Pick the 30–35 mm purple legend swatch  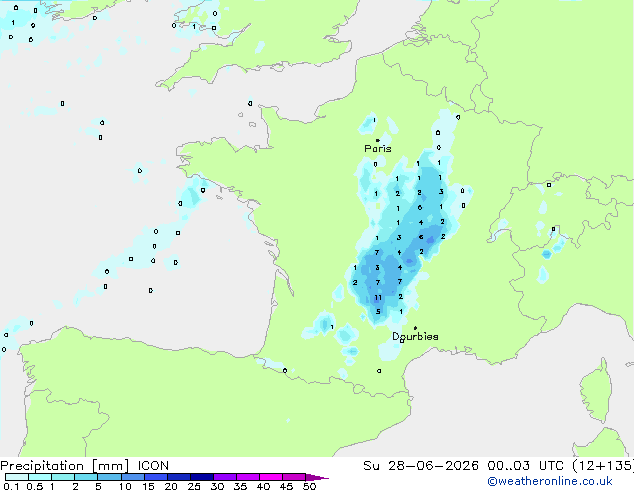[x=225, y=477]
